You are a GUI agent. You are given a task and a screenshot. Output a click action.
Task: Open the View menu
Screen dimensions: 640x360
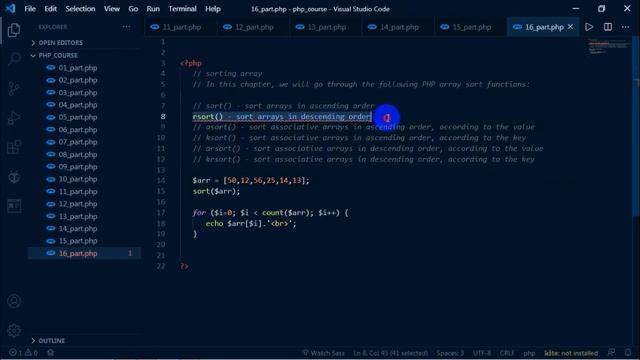[x=111, y=9]
